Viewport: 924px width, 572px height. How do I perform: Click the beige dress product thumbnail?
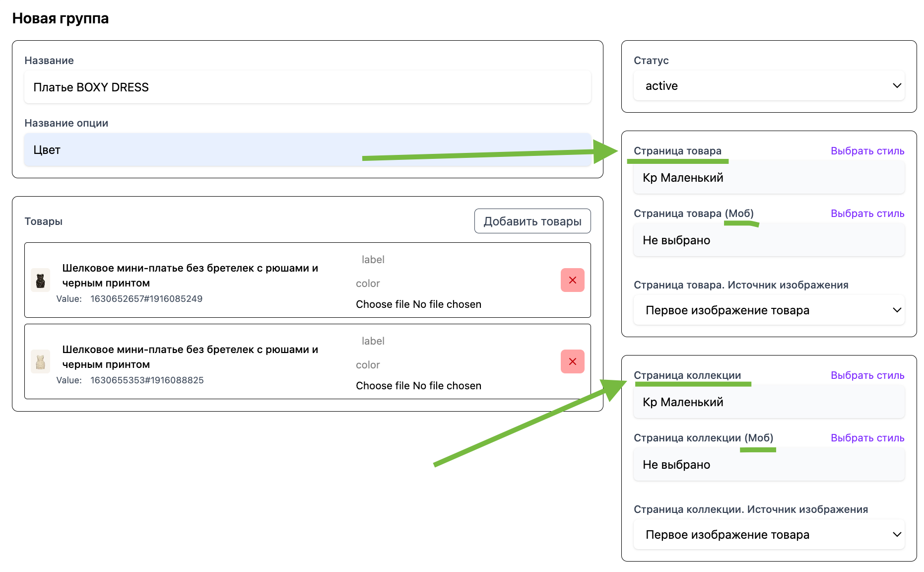point(40,361)
